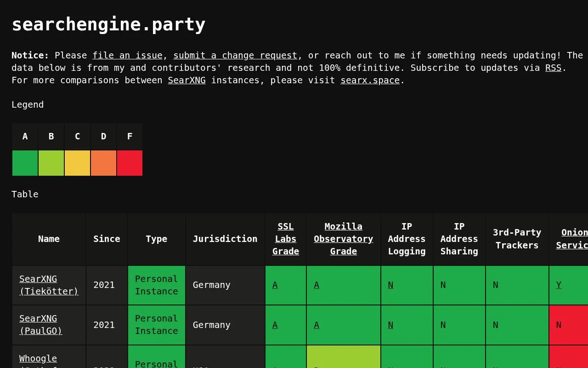
Task: Click Personal Instance cell in PaulGO row
Action: (157, 325)
